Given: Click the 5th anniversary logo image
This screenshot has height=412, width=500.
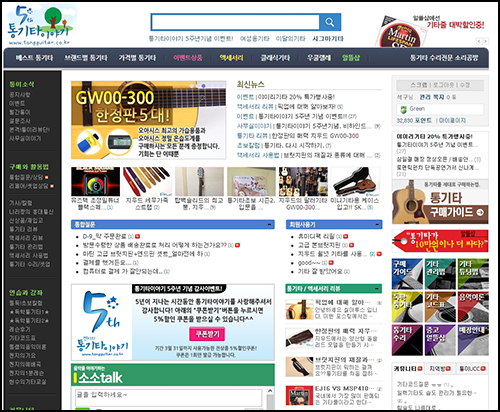Looking at the screenshot, I should tap(102, 323).
